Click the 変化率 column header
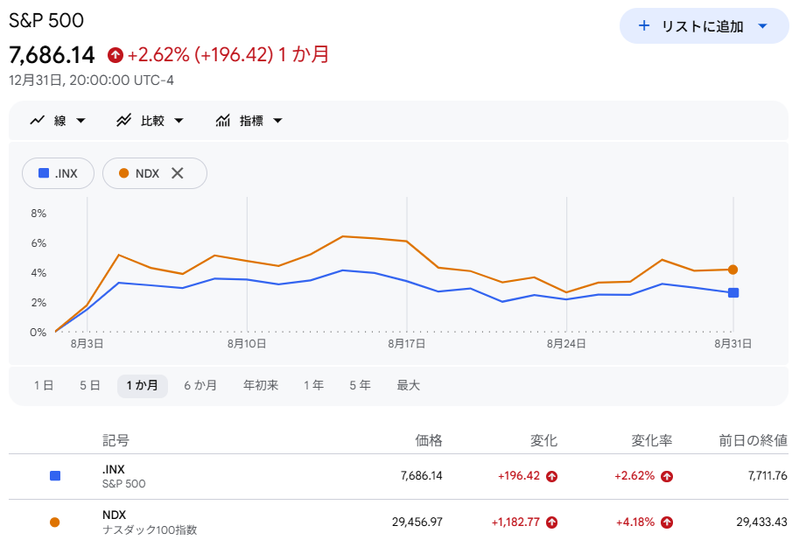799x547 pixels. click(652, 440)
